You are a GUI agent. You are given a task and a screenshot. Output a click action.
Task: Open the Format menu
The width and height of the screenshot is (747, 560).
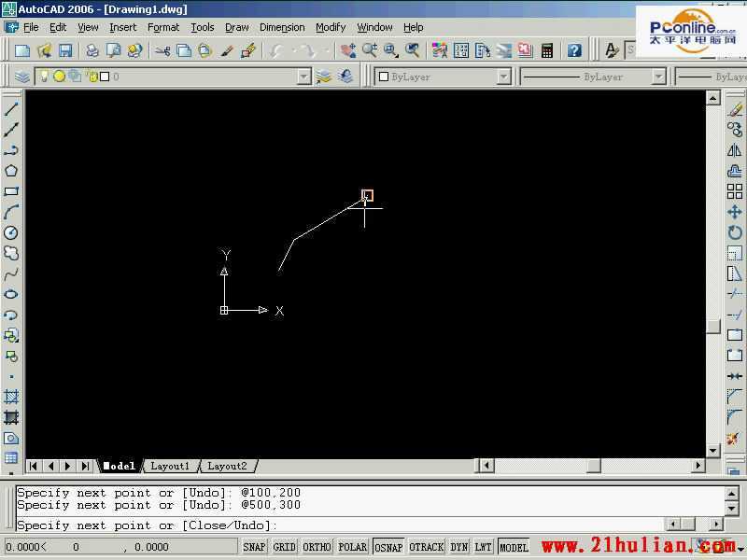163,28
